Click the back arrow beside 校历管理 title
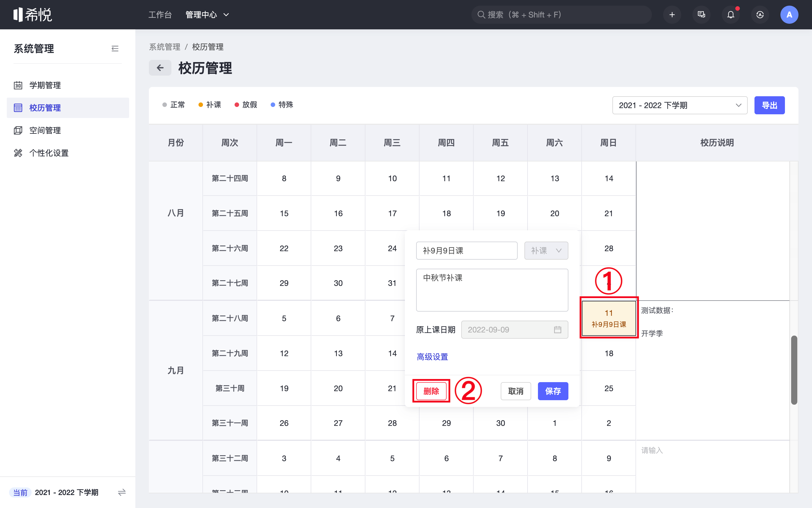 (160, 68)
